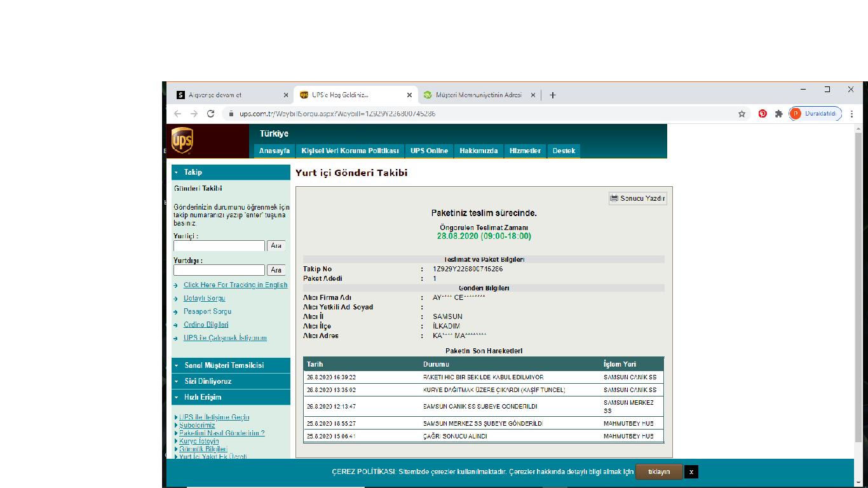The width and height of the screenshot is (868, 488).
Task: Expand Sanal Müşteri Temsilcisi section
Action: pyautogui.click(x=231, y=365)
